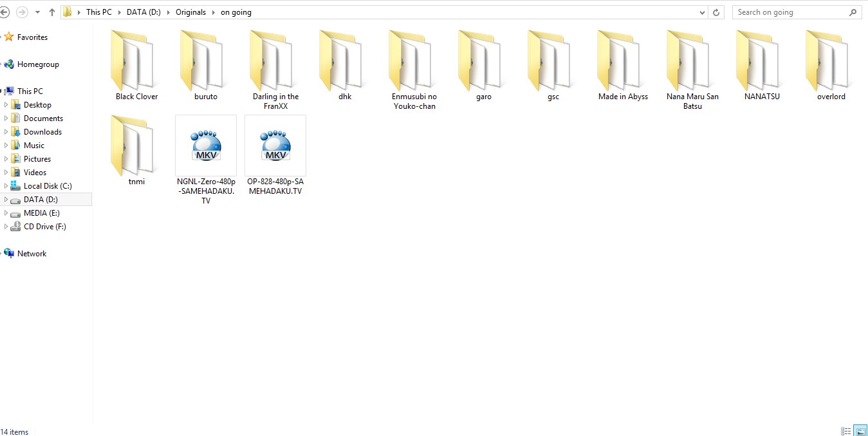This screenshot has height=436, width=868.
Task: Open the tnmi folder
Action: (136, 151)
